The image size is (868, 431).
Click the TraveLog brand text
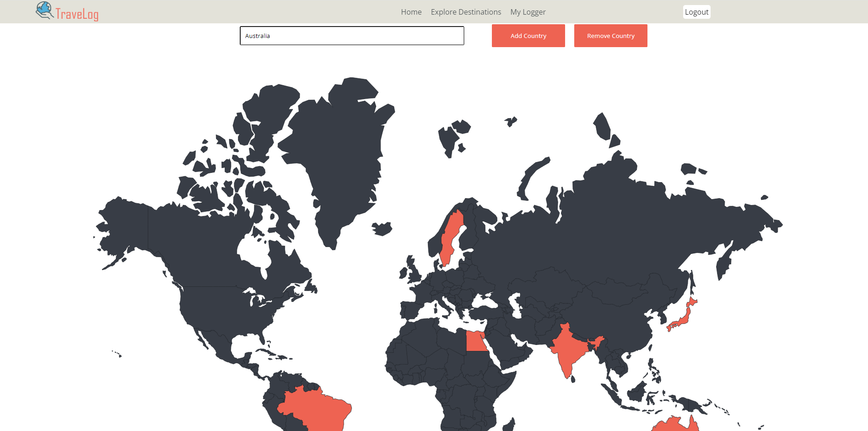click(77, 14)
